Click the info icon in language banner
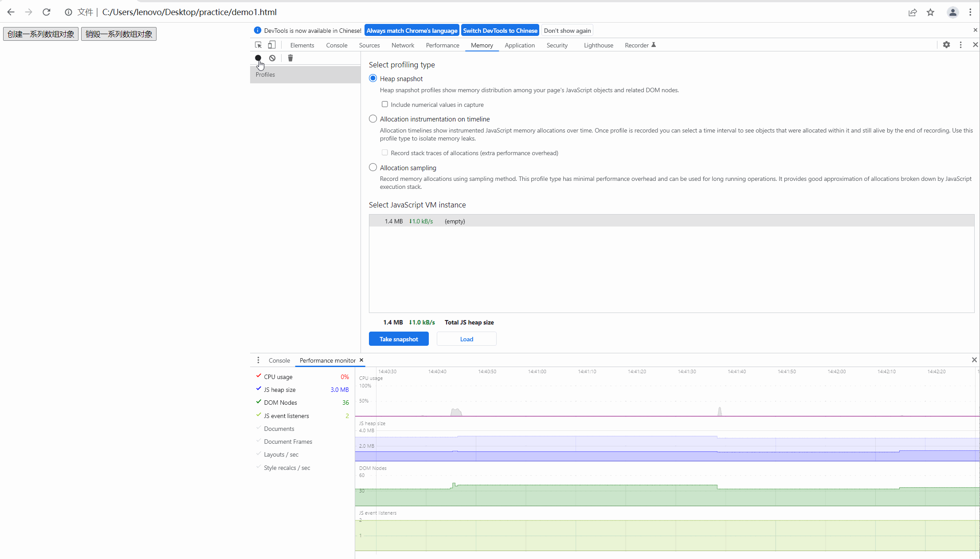Screen dimensions: 980x559 tap(257, 30)
